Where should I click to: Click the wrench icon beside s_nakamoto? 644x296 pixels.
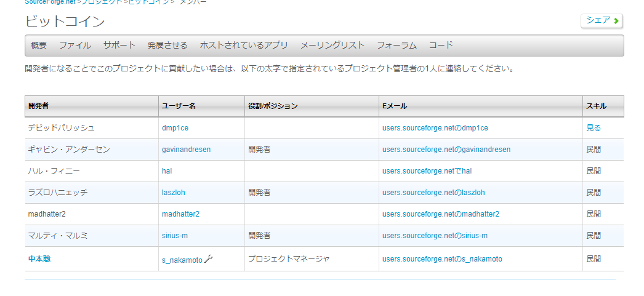coord(208,258)
